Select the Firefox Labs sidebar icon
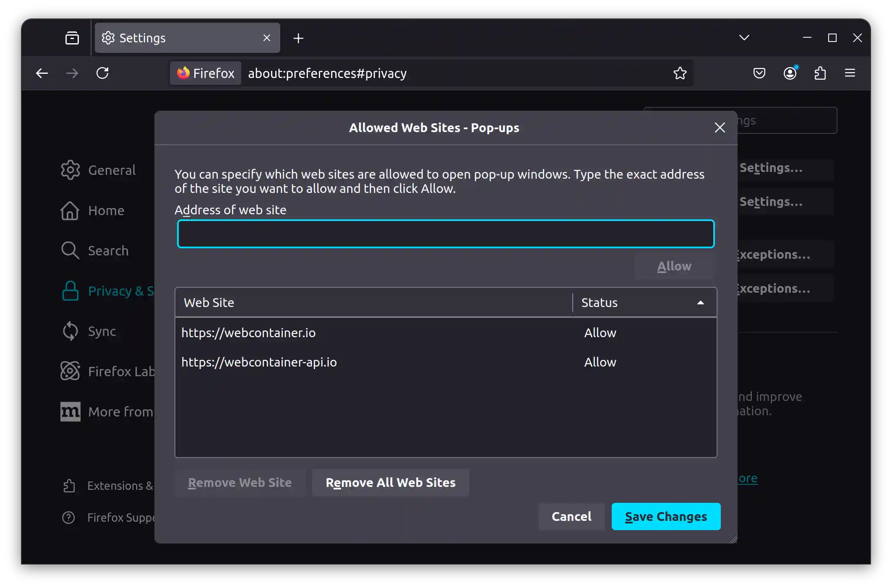Viewport: 892px width, 588px height. click(70, 371)
